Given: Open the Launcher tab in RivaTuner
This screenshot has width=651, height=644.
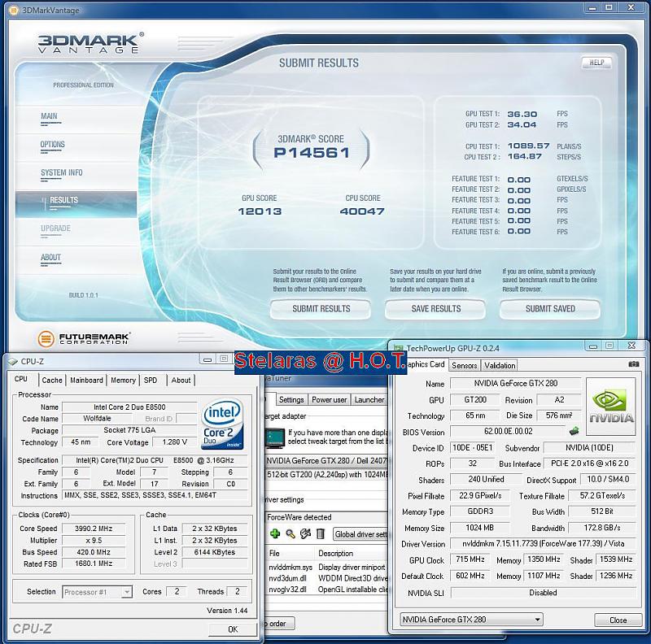Looking at the screenshot, I should coord(369,399).
